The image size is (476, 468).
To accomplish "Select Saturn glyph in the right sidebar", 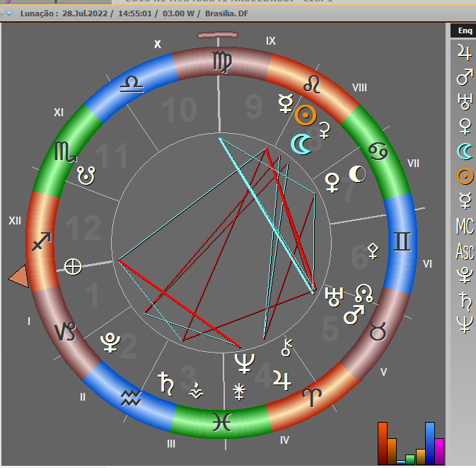I will coord(465,301).
